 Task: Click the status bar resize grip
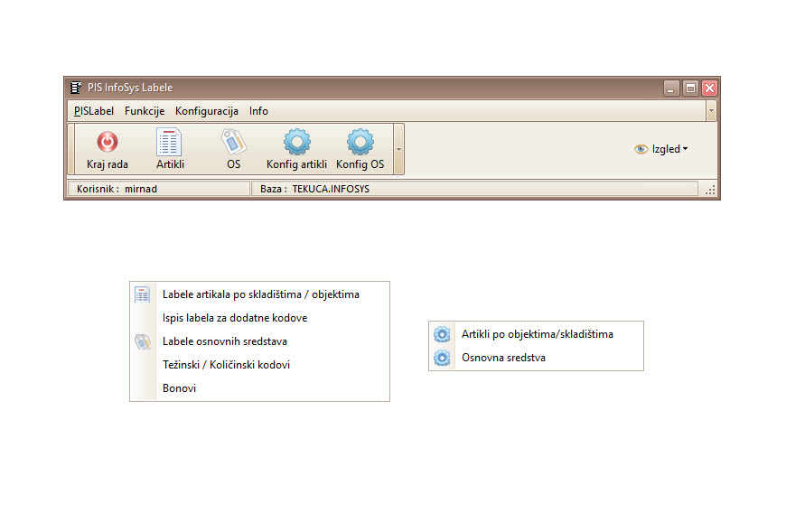(x=710, y=191)
